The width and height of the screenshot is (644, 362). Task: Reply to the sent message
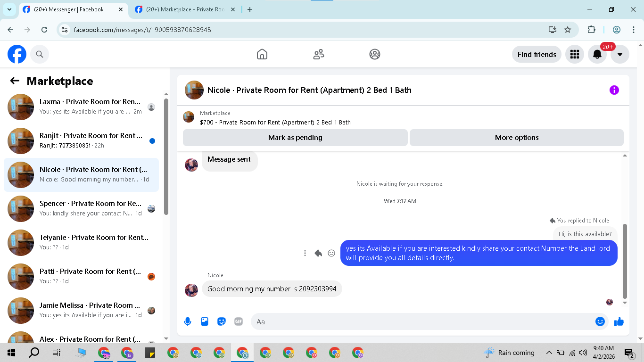pyautogui.click(x=318, y=253)
